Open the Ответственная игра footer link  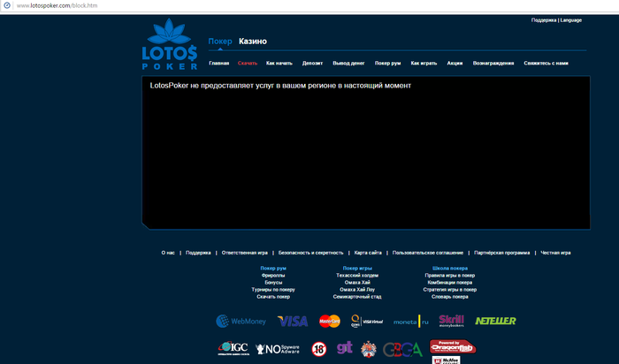tap(245, 253)
